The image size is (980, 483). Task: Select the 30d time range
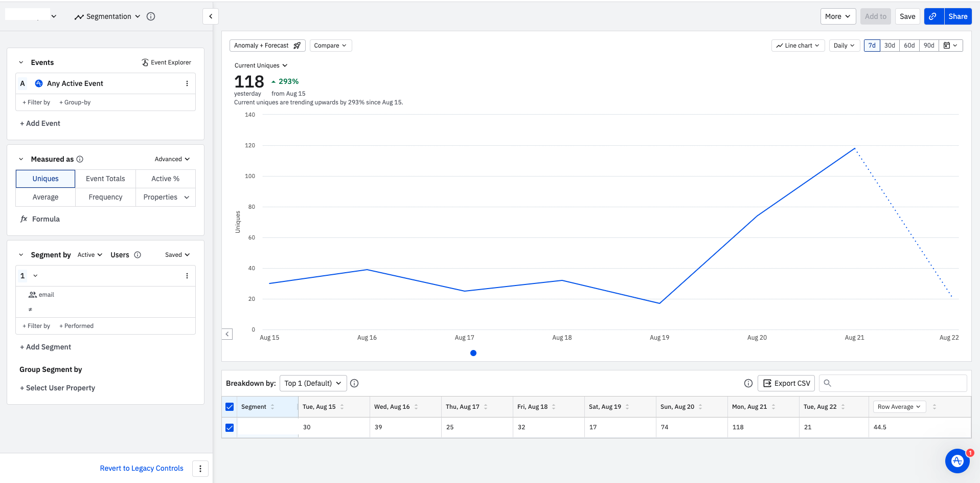coord(890,46)
